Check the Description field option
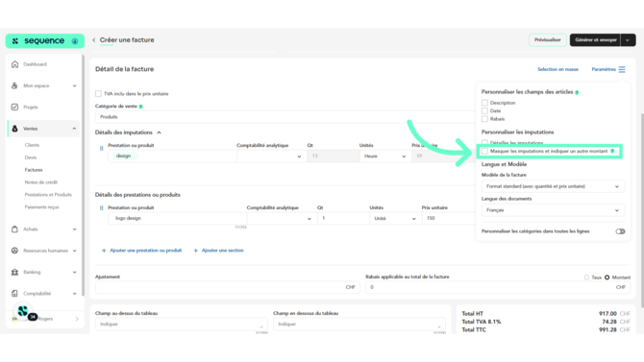Image resolution: width=644 pixels, height=362 pixels. click(x=484, y=103)
